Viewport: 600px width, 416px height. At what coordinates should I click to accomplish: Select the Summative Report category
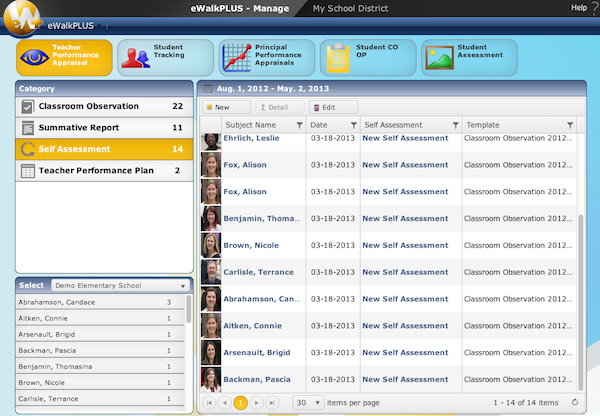click(x=104, y=128)
